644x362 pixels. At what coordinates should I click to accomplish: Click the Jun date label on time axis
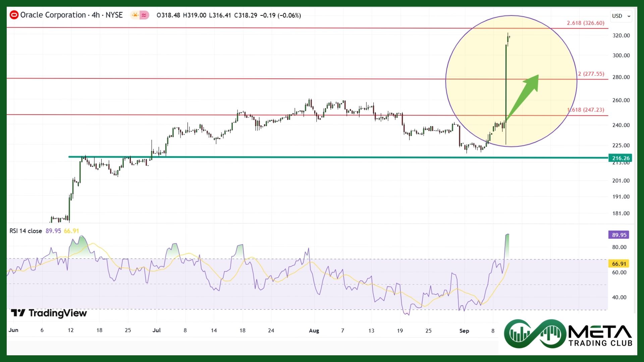click(x=13, y=330)
